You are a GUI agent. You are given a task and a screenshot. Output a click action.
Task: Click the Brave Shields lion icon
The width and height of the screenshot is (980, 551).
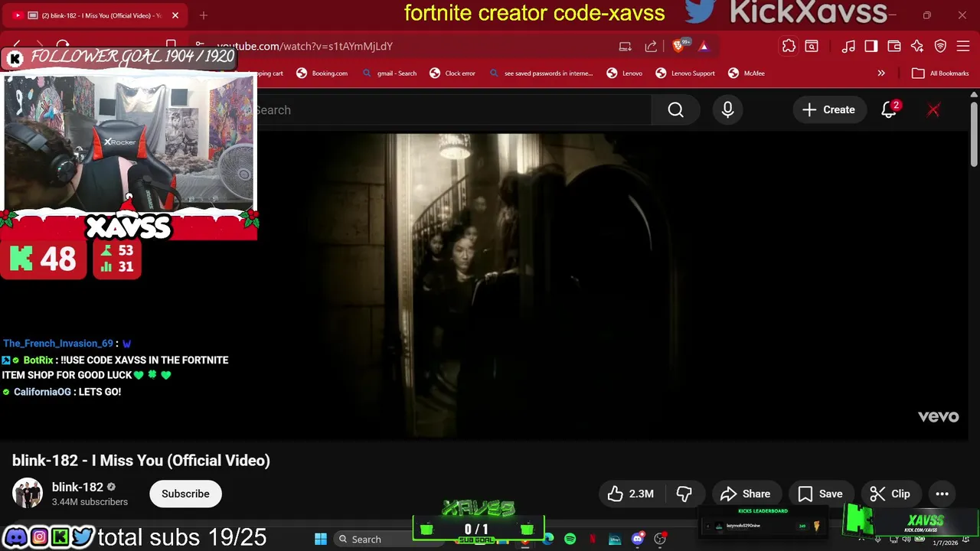pyautogui.click(x=678, y=46)
